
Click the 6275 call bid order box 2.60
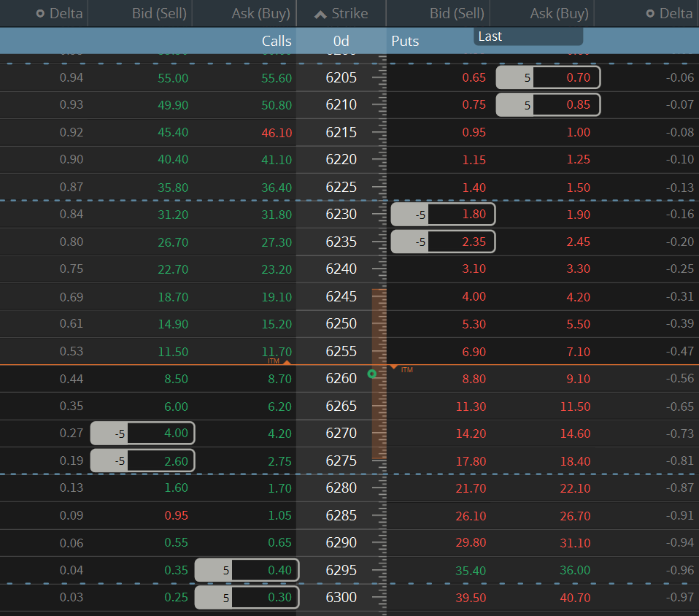143,461
